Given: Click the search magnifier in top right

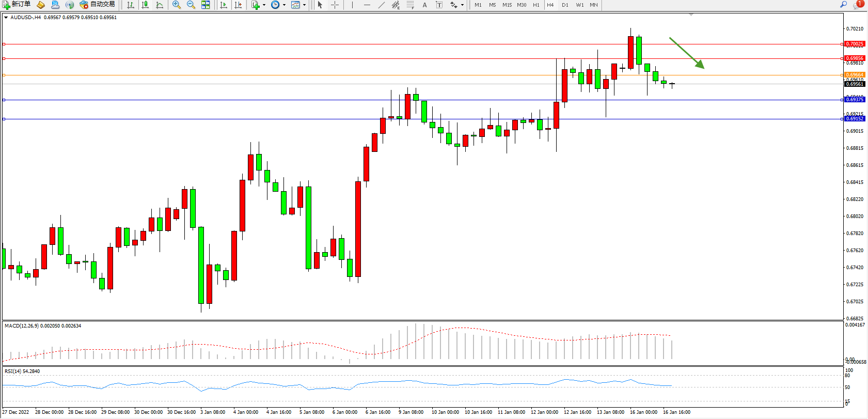Looking at the screenshot, I should (844, 5).
